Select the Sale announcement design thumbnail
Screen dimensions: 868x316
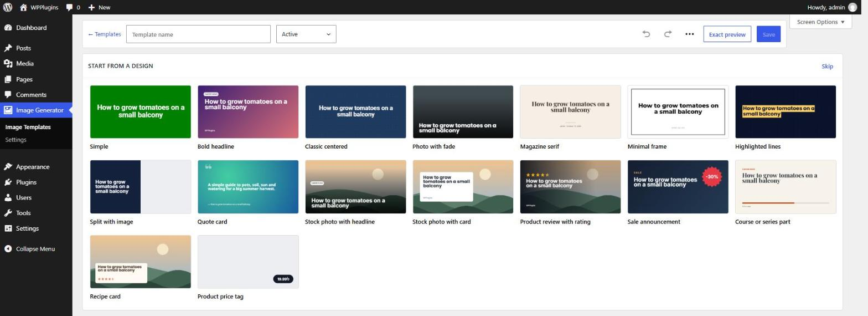point(678,187)
